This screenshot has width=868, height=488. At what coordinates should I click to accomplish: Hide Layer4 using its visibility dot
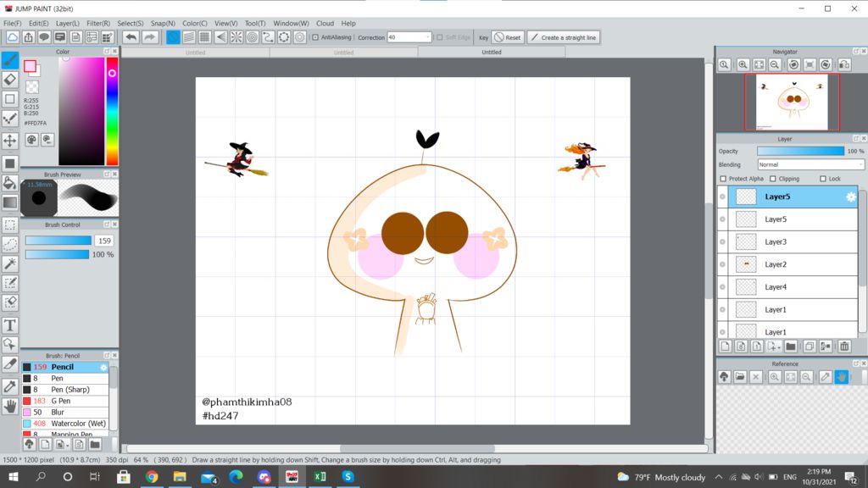tap(722, 287)
